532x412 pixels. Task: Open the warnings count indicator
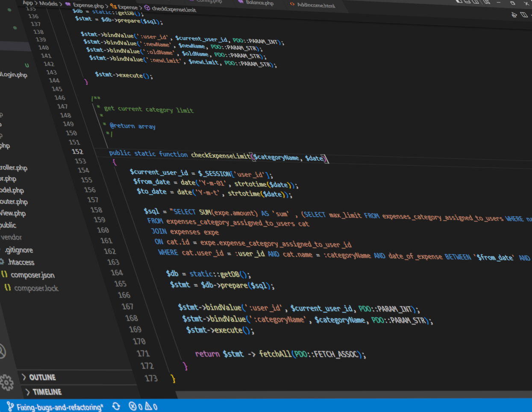pos(151,407)
